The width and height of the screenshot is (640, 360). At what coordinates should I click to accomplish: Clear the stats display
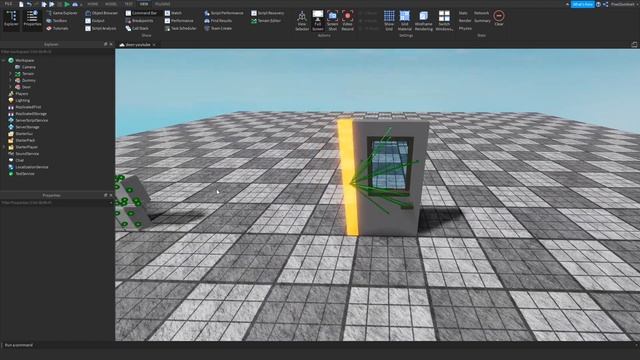[x=499, y=19]
